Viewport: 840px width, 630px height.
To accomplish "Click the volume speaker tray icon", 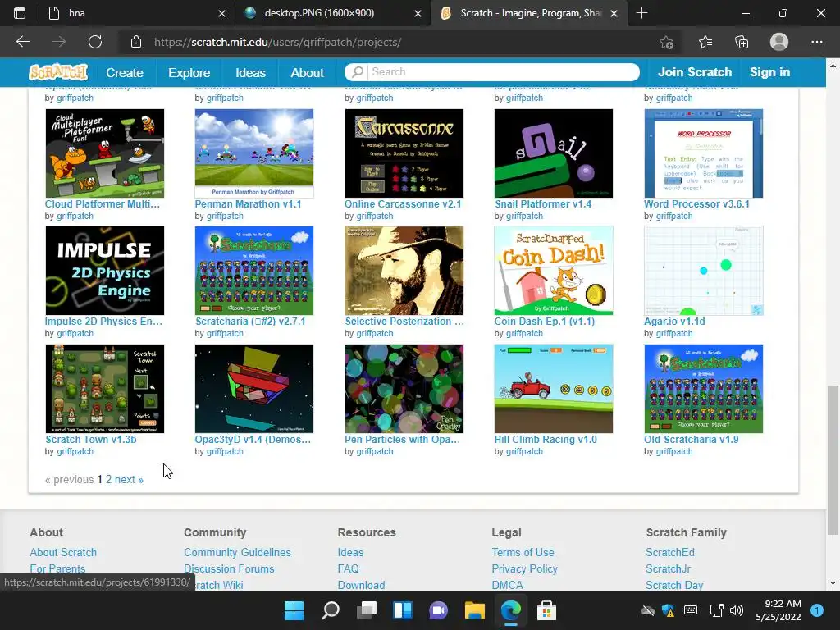I will [737, 610].
